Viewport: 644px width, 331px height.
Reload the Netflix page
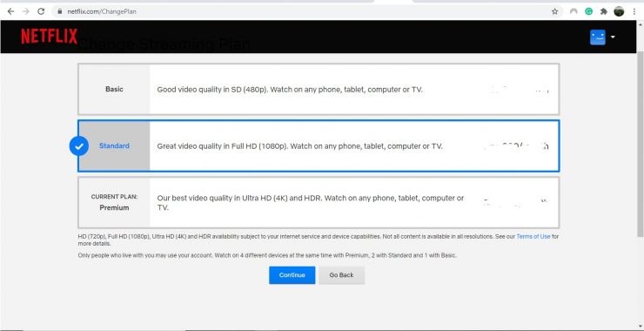click(41, 11)
